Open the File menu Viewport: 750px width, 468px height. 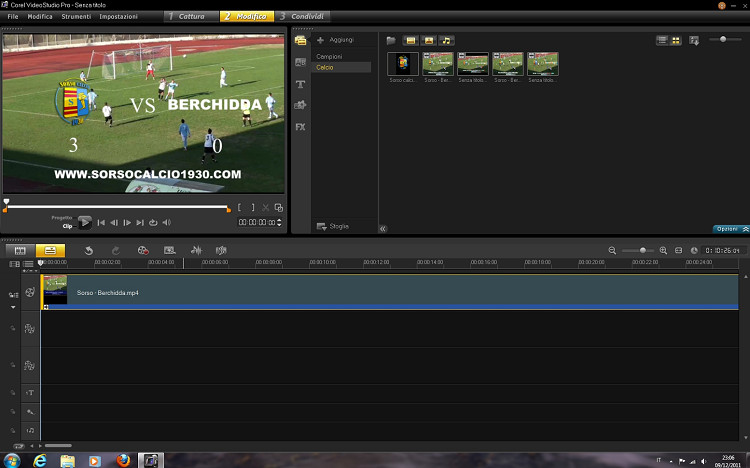click(13, 16)
